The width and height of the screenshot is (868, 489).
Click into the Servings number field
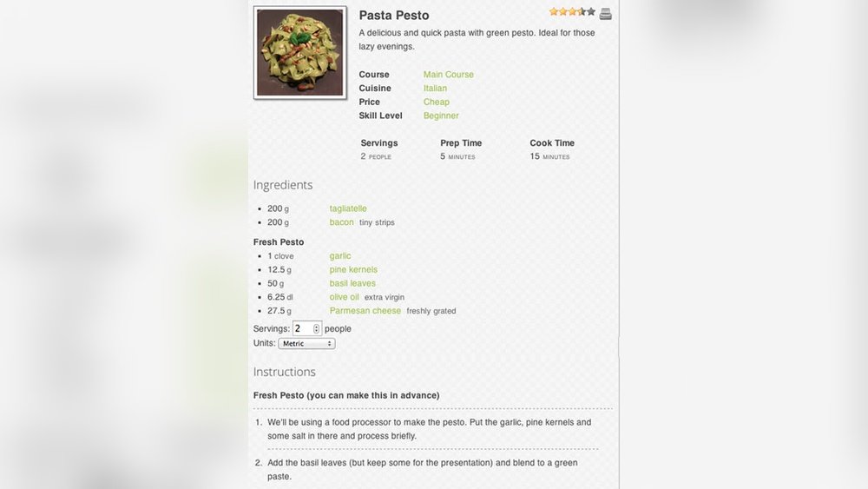pos(302,328)
